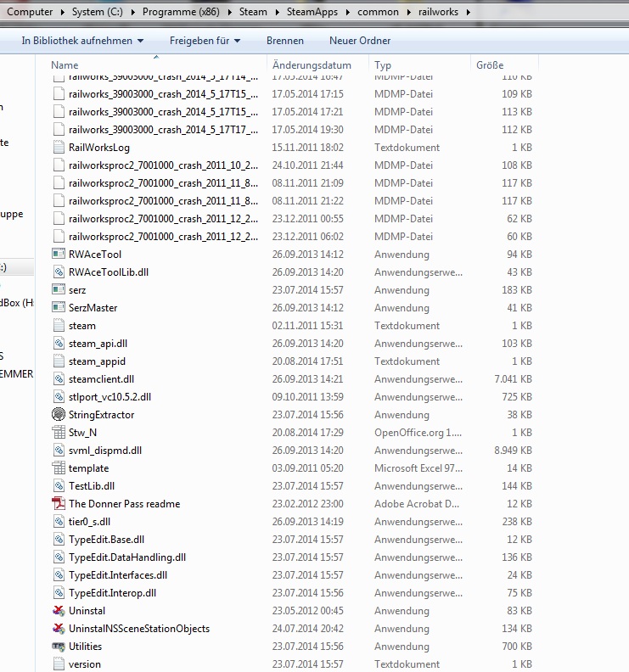
Task: Click the RWAceToolLib.dll file icon
Action: tap(59, 272)
